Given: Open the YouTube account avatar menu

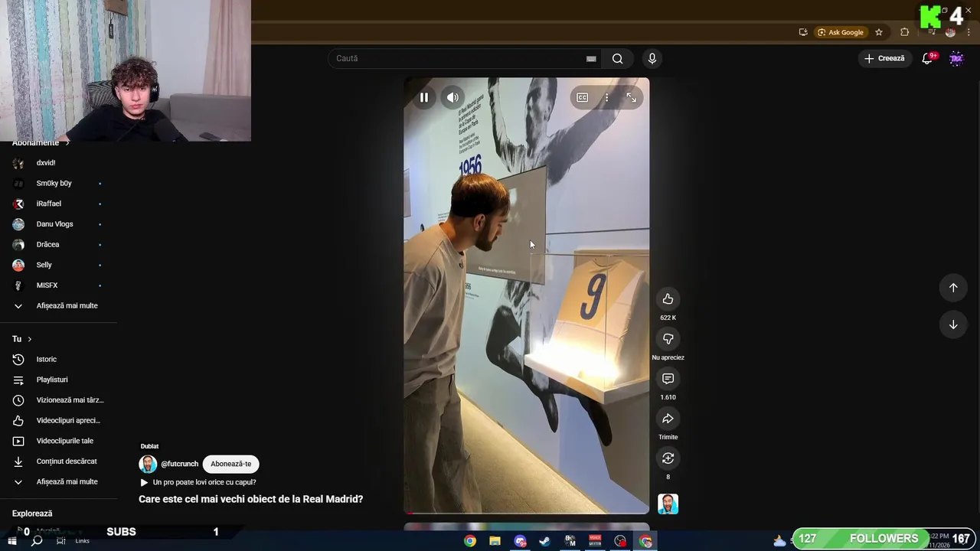Looking at the screenshot, I should click(956, 58).
